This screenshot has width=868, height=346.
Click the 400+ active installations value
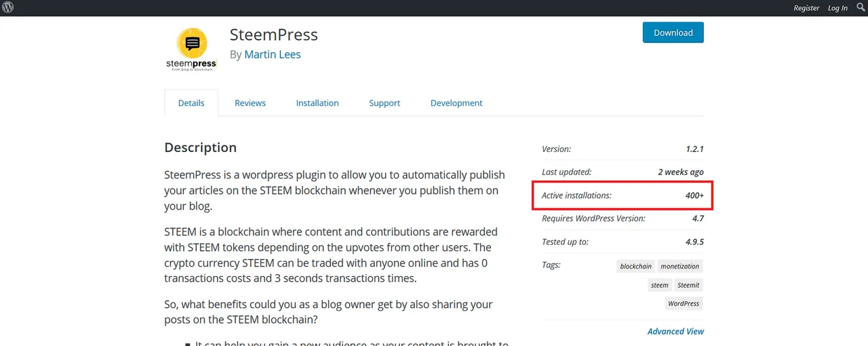tap(694, 195)
